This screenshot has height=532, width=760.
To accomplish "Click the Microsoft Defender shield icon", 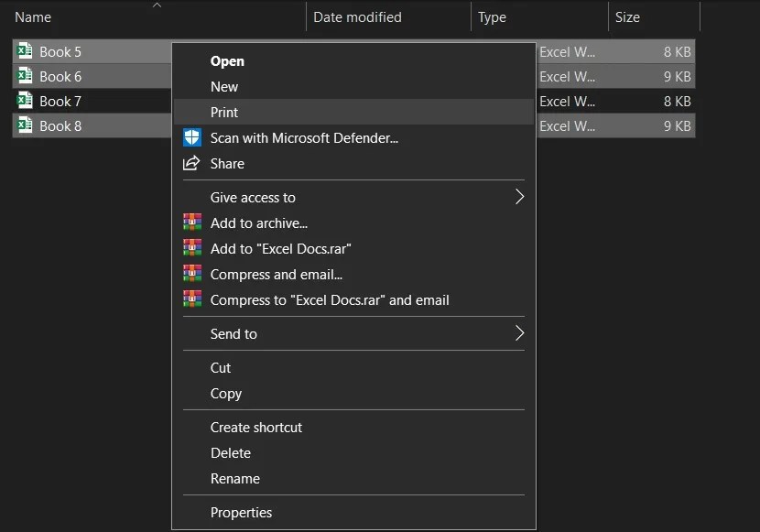I will (x=191, y=137).
